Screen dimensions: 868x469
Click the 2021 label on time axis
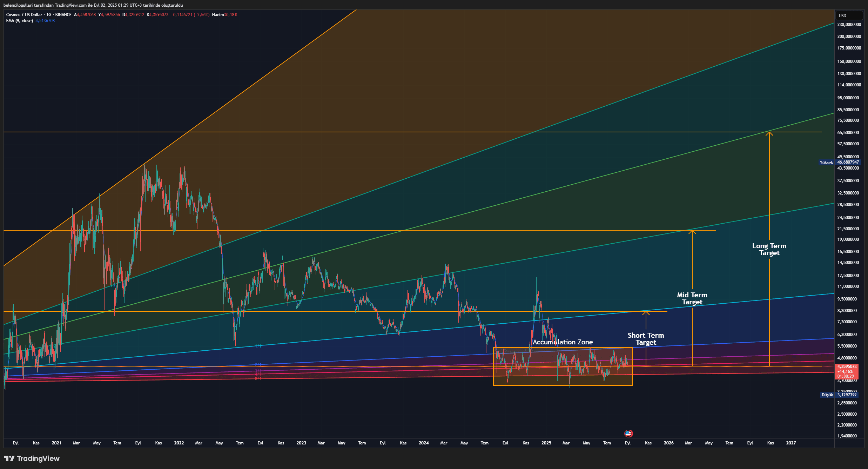tap(56, 443)
